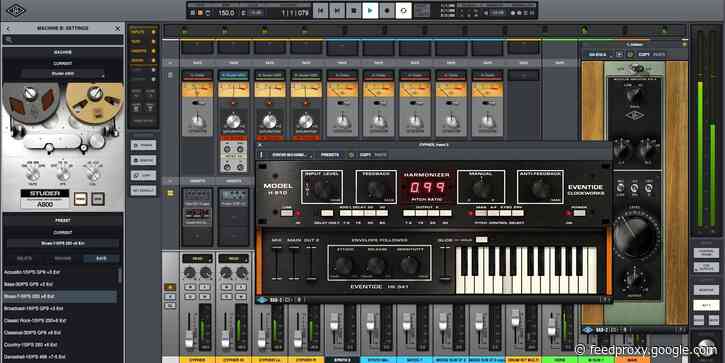Click the 0.99 pitch ratio display
The width and height of the screenshot is (725, 363).
[428, 187]
